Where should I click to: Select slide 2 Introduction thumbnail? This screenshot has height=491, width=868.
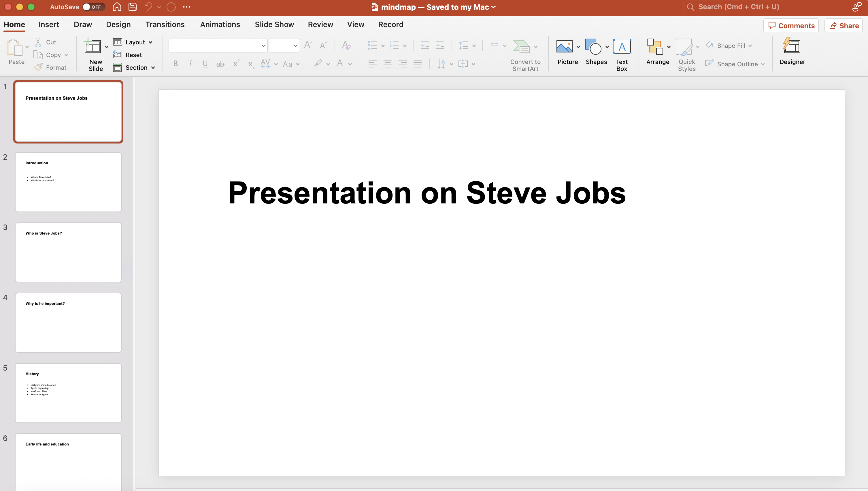[68, 182]
